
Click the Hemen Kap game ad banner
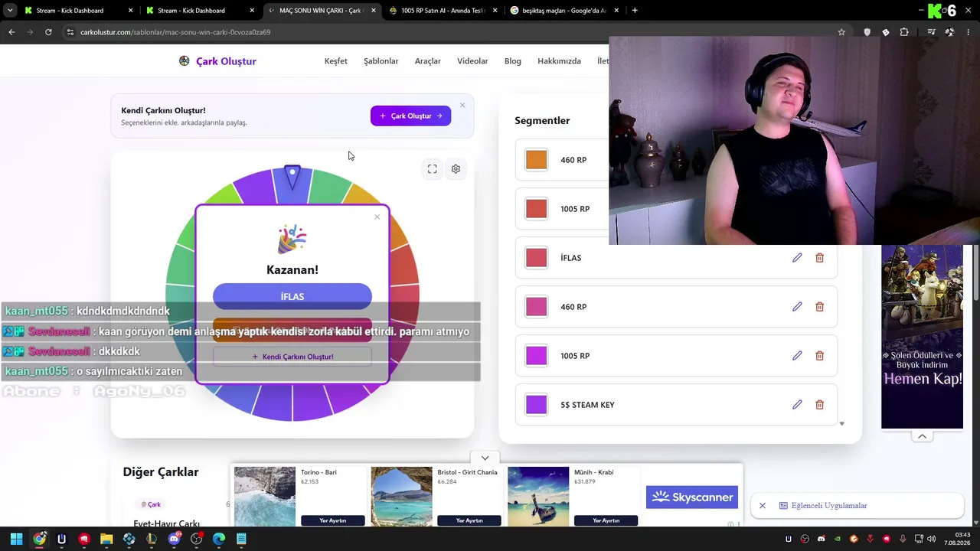click(922, 337)
